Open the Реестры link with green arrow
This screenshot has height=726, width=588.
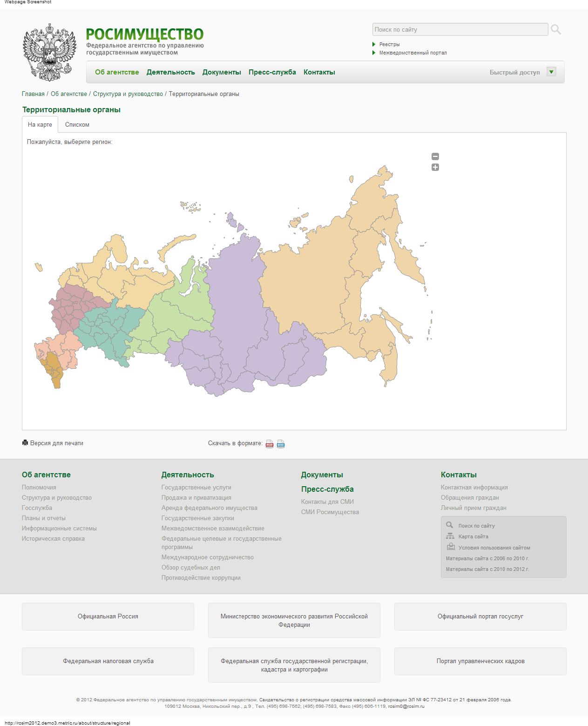pos(389,44)
